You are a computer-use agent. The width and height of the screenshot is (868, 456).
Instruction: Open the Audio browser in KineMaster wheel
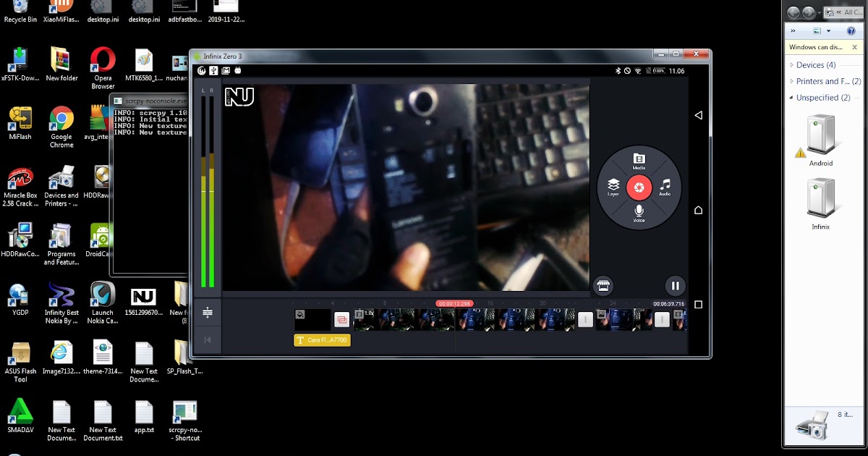tap(665, 188)
